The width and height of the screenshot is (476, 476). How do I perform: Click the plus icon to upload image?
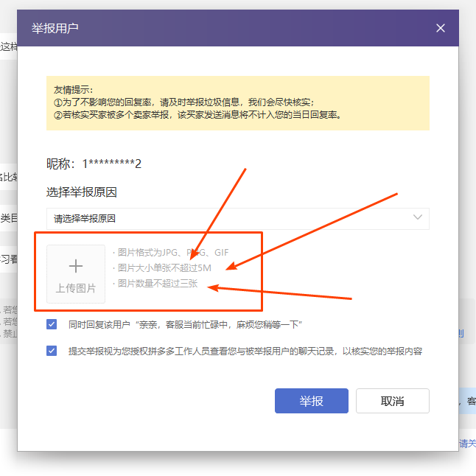[76, 266]
